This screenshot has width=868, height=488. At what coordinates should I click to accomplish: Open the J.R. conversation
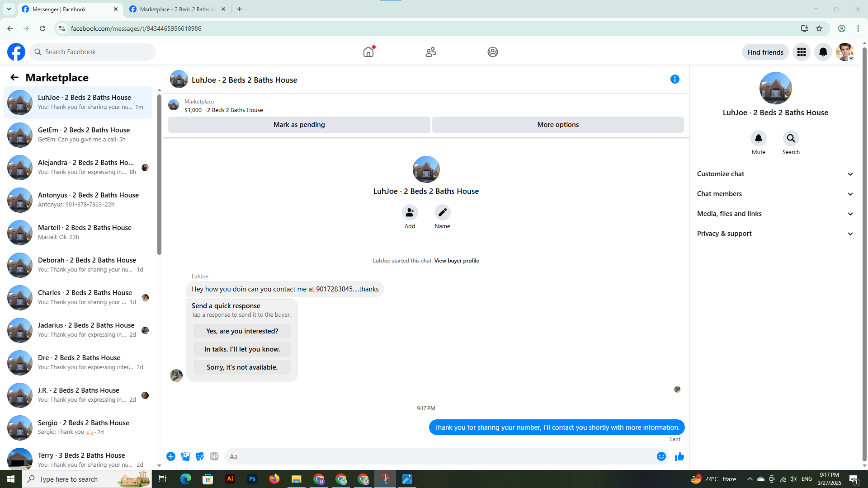(78, 395)
